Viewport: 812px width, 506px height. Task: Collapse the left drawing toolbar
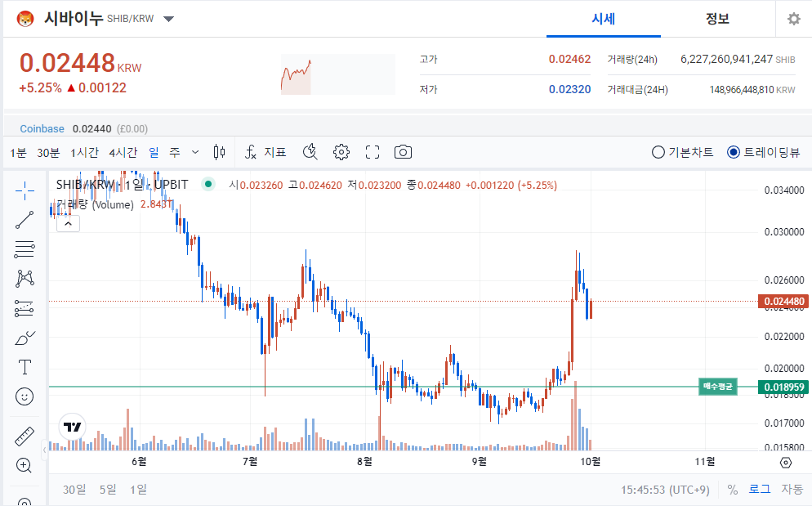(x=45, y=450)
